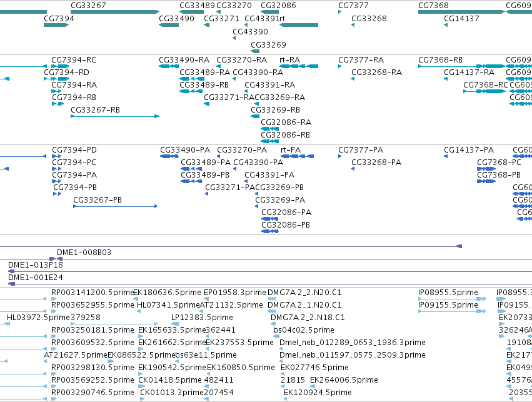Select protein CG7368-PB
The height and width of the screenshot is (402, 532).
(486, 181)
